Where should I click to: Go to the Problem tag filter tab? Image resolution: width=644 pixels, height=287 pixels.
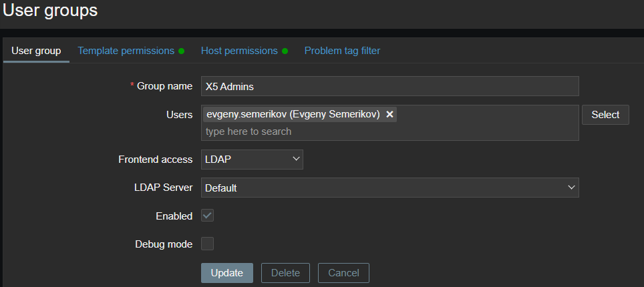(x=342, y=51)
